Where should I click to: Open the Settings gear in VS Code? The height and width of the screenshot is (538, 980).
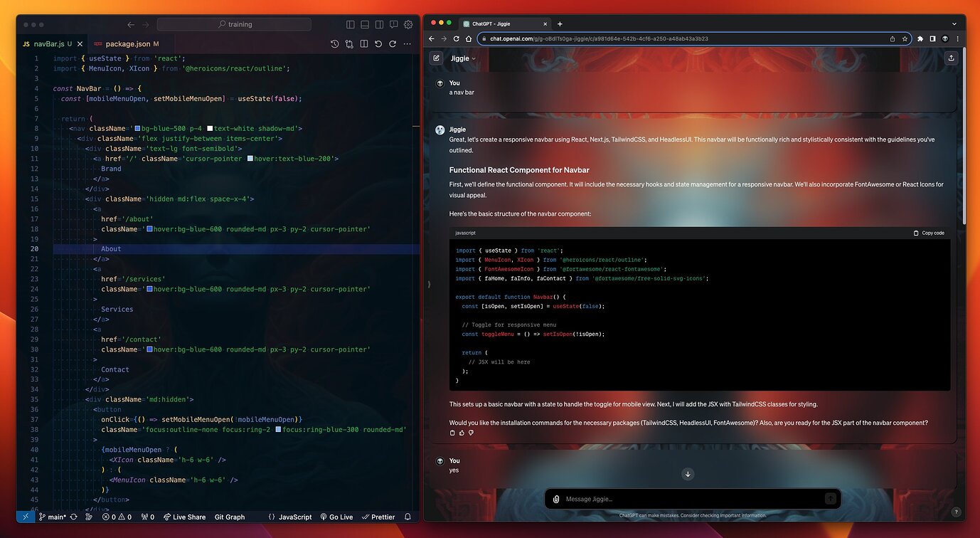(408, 24)
